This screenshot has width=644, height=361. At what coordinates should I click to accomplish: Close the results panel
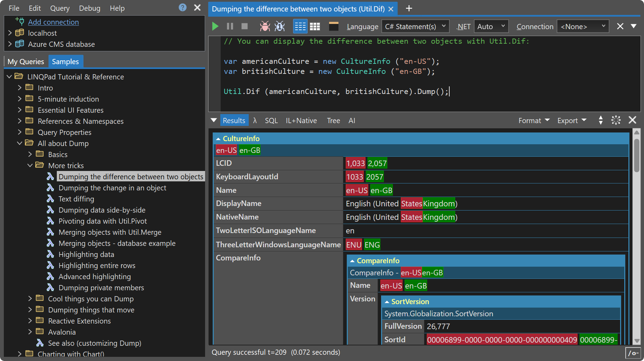tap(633, 120)
